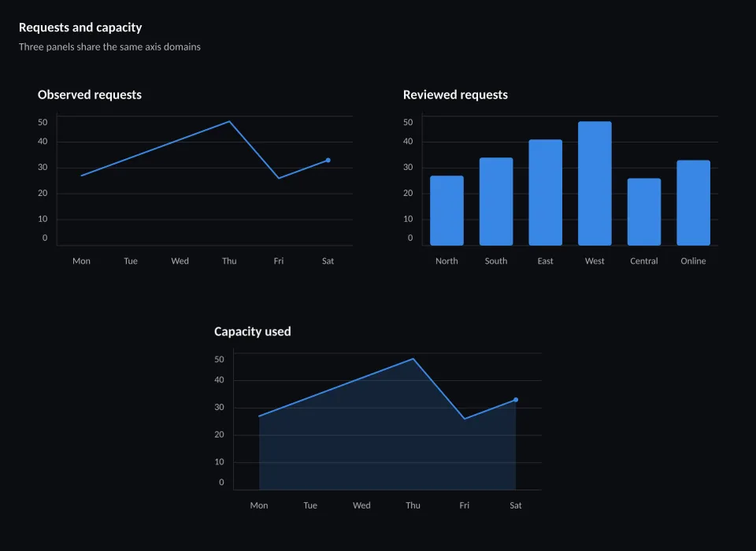Click the subtitle 'Three panels share the same axis domains'
Image resolution: width=756 pixels, height=551 pixels.
(109, 46)
